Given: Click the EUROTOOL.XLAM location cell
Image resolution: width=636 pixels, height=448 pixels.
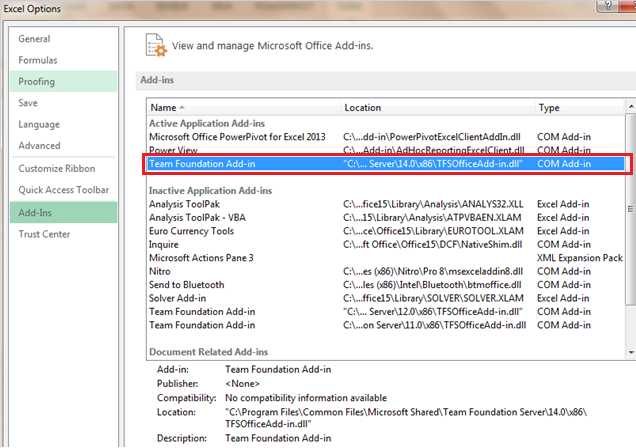Looking at the screenshot, I should coord(433,231).
